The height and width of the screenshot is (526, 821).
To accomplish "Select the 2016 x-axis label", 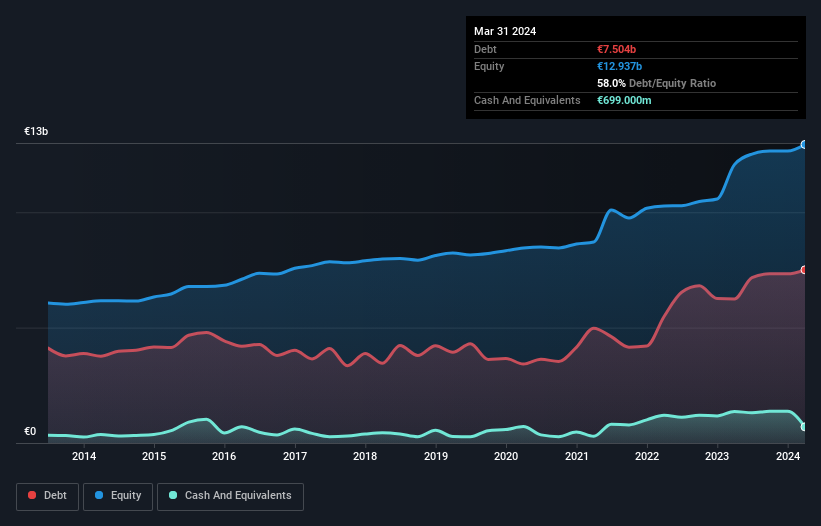I will (x=224, y=456).
